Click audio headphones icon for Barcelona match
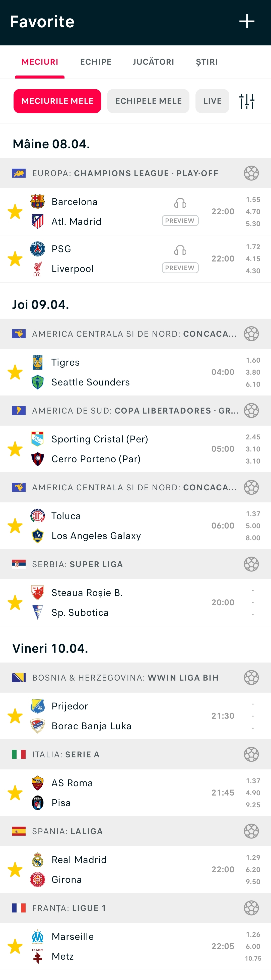This screenshot has width=271, height=980. click(180, 203)
